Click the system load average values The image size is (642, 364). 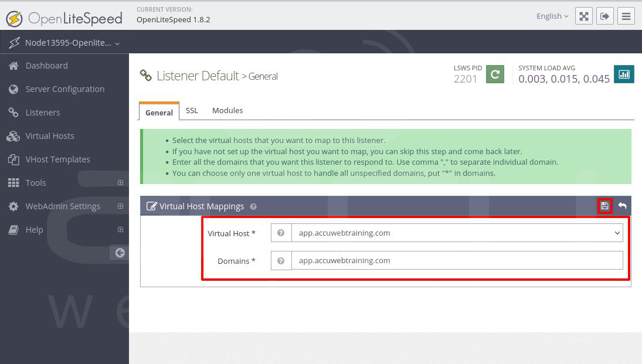[564, 79]
